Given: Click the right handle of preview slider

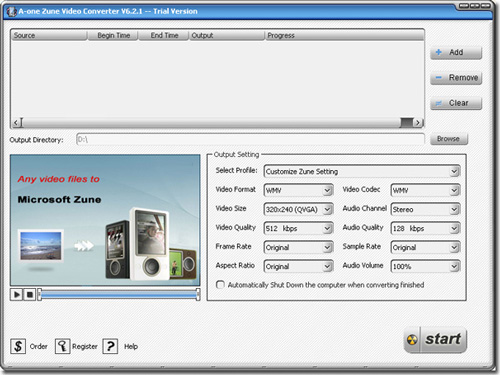Looking at the screenshot, I should coord(198,295).
